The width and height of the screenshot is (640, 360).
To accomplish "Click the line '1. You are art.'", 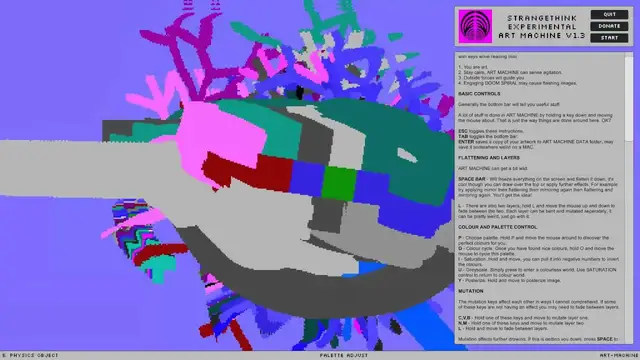I will [473, 67].
